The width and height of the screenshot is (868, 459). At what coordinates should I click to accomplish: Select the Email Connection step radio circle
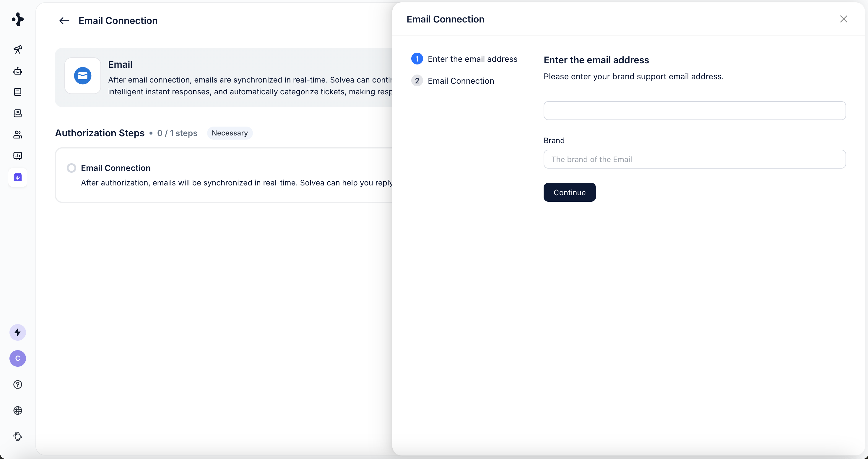point(71,168)
